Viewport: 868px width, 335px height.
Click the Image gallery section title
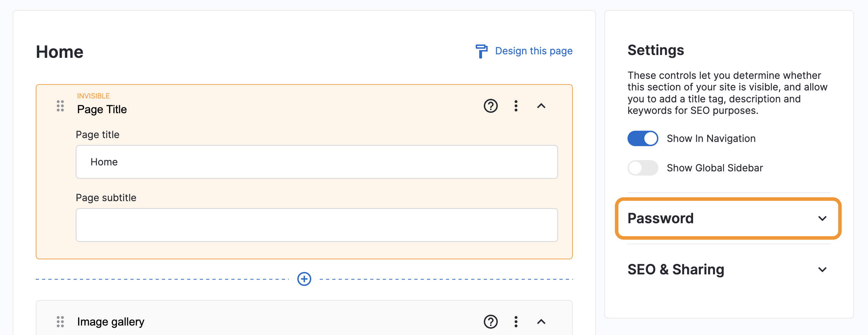point(111,322)
